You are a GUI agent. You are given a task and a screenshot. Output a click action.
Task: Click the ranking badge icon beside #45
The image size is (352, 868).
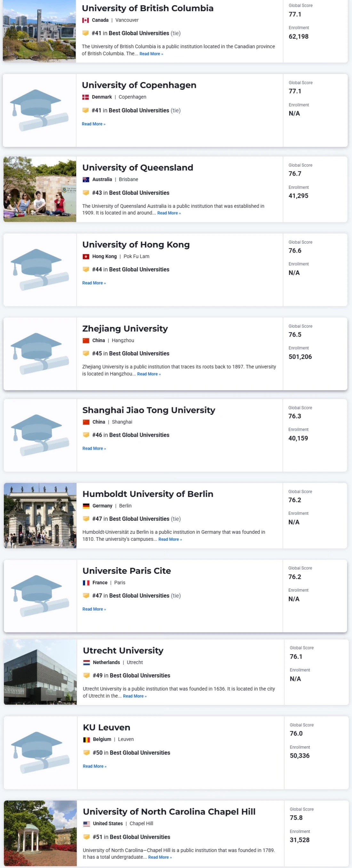point(86,354)
